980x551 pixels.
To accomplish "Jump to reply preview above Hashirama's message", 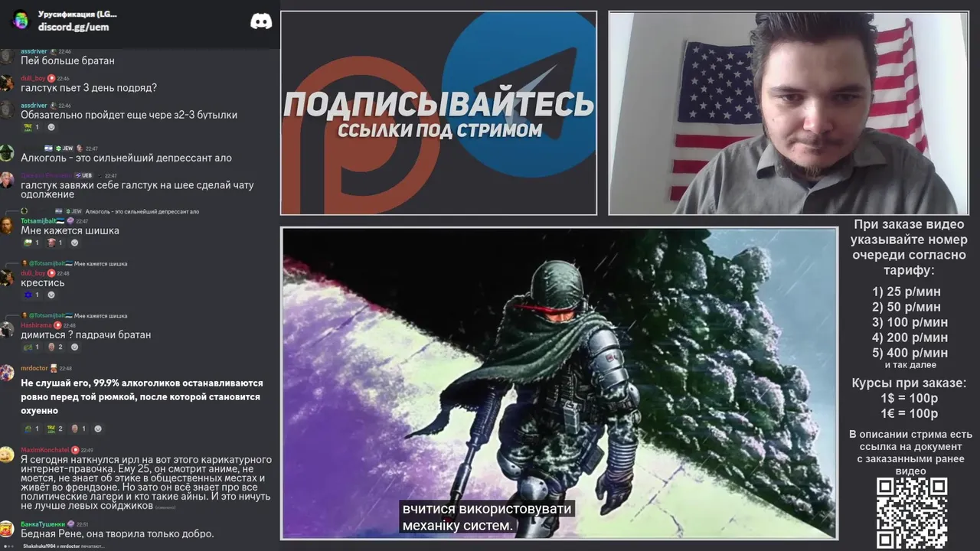I will coord(101,315).
